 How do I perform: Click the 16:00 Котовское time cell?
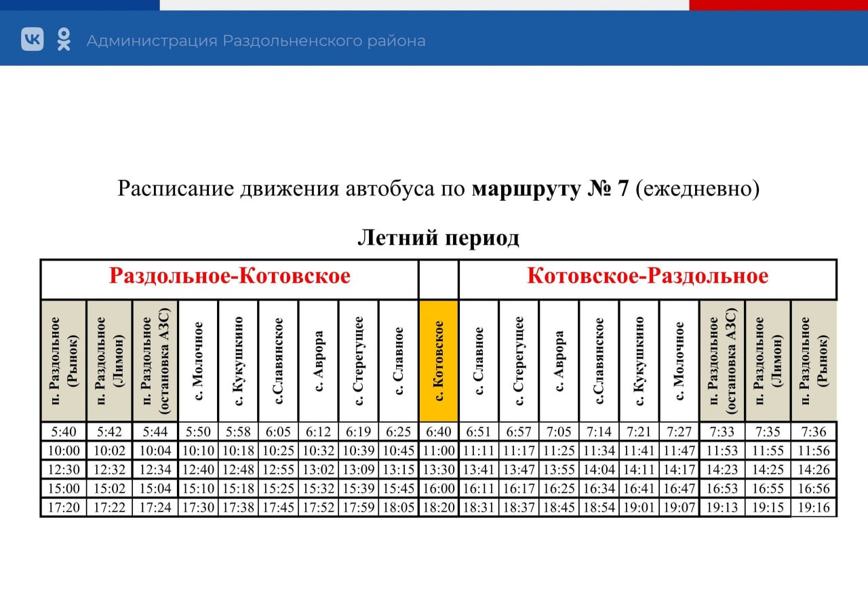[439, 488]
